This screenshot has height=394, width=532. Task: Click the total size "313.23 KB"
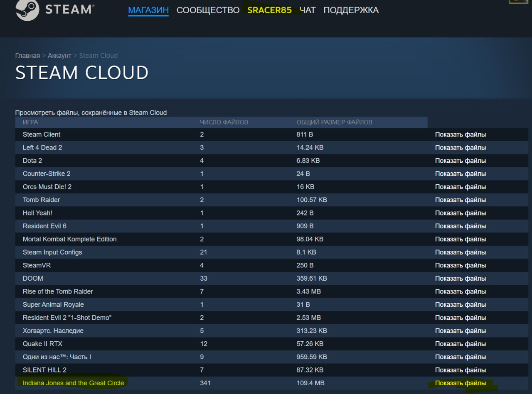pyautogui.click(x=312, y=330)
